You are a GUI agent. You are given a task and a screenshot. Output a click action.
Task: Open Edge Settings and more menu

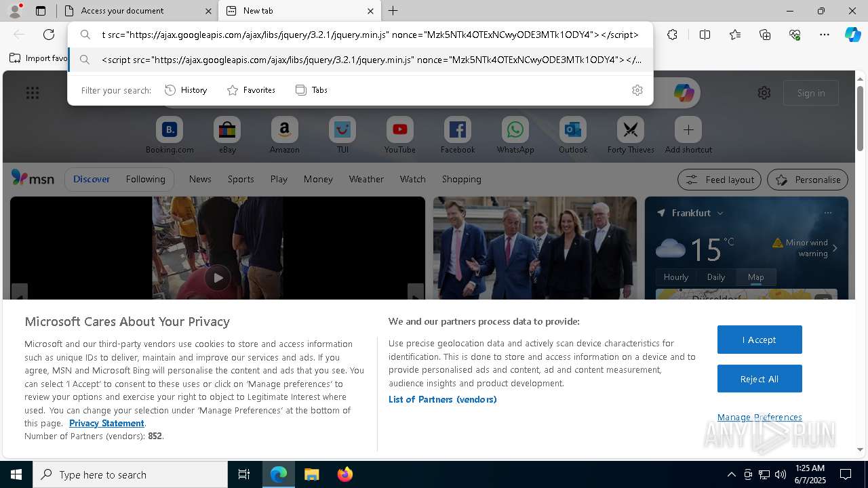click(x=824, y=35)
